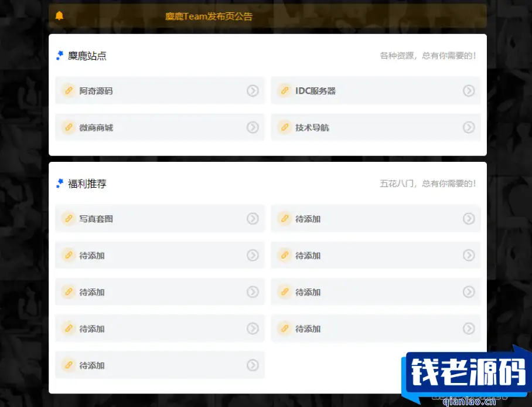This screenshot has width=532, height=407.
Task: Click the arrow icon on the 微商商城 card
Action: point(253,127)
